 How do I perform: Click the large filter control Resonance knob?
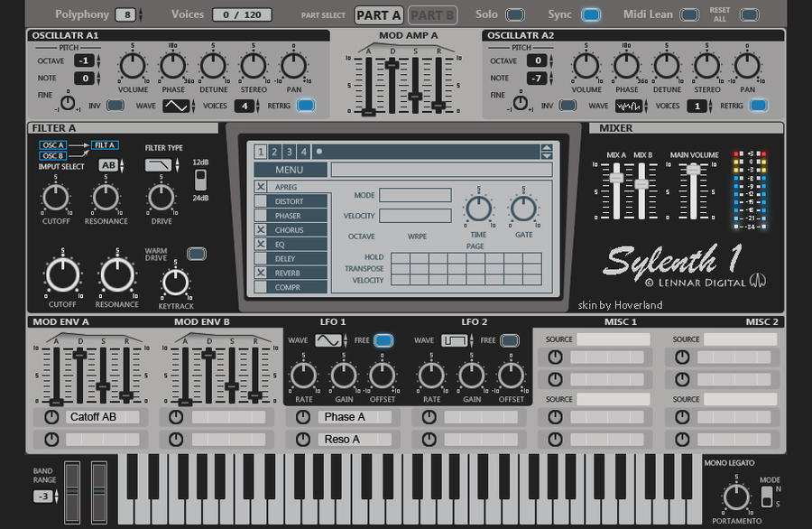[117, 274]
